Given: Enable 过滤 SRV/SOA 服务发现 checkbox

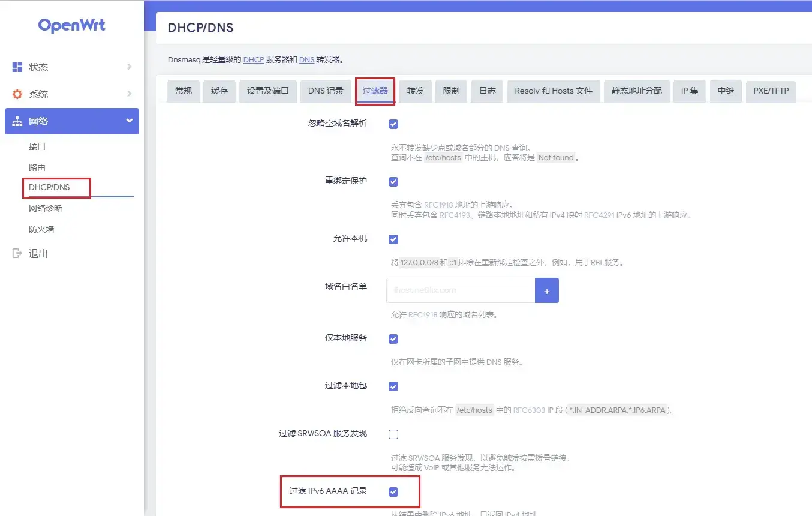Looking at the screenshot, I should pyautogui.click(x=393, y=434).
